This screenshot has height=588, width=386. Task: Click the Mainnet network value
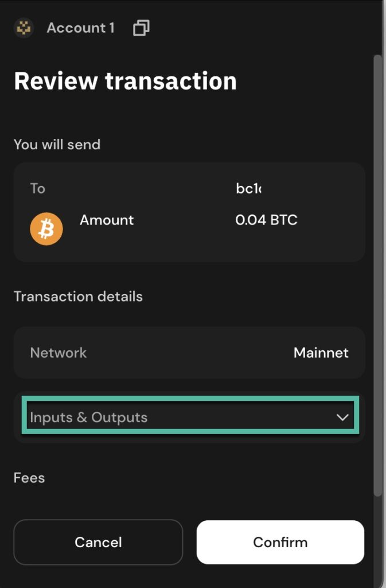(321, 353)
